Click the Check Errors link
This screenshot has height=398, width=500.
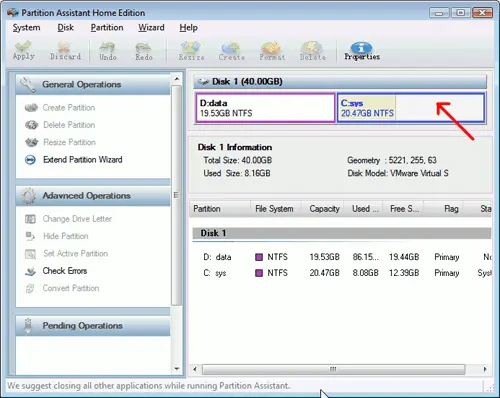(x=65, y=271)
